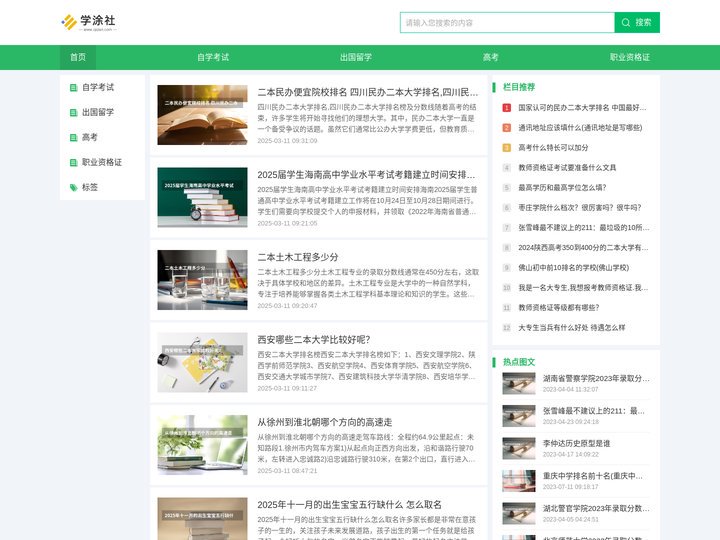Select 出国留学 text in left sidebar
Image resolution: width=720 pixels, height=540 pixels.
pyautogui.click(x=98, y=112)
